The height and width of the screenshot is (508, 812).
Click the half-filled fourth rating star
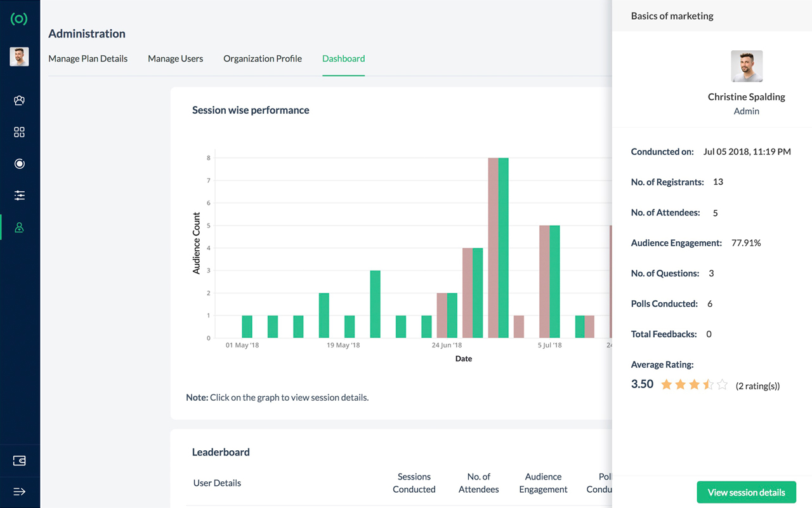708,384
